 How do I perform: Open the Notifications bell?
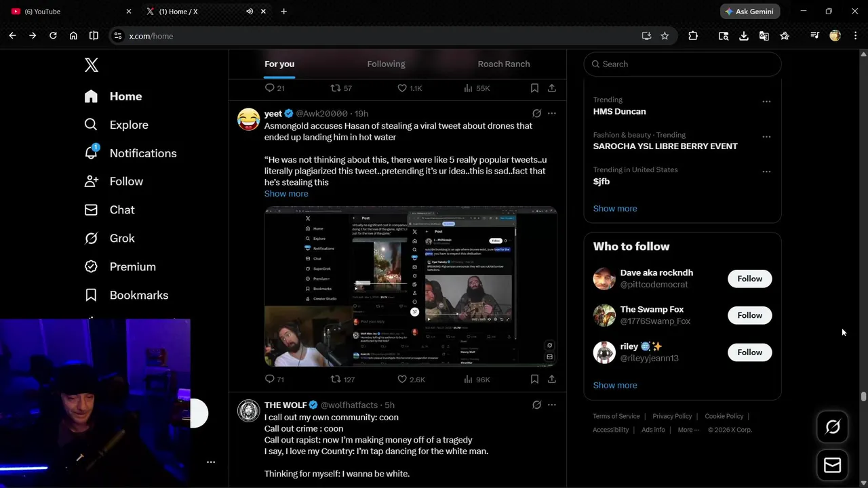[91, 152]
